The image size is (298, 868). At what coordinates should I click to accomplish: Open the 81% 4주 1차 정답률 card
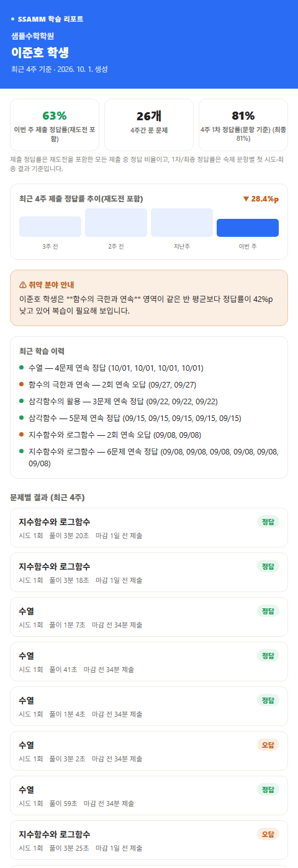[243, 125]
